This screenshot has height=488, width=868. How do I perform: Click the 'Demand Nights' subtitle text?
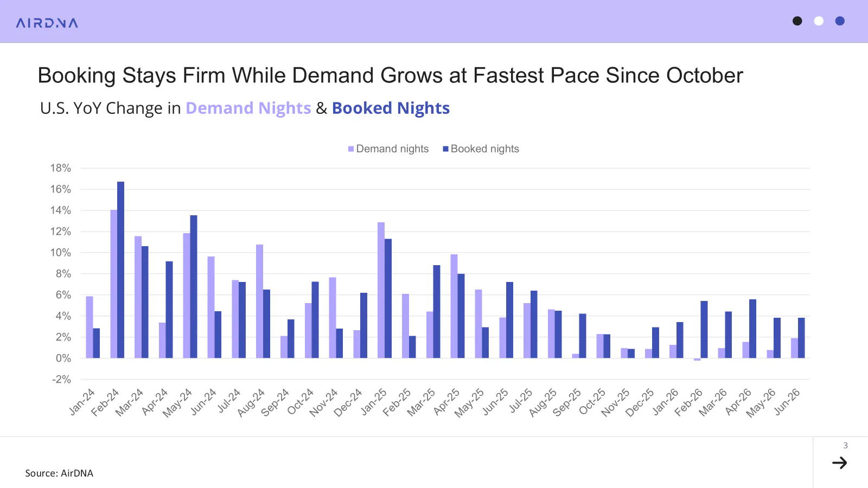pos(248,108)
